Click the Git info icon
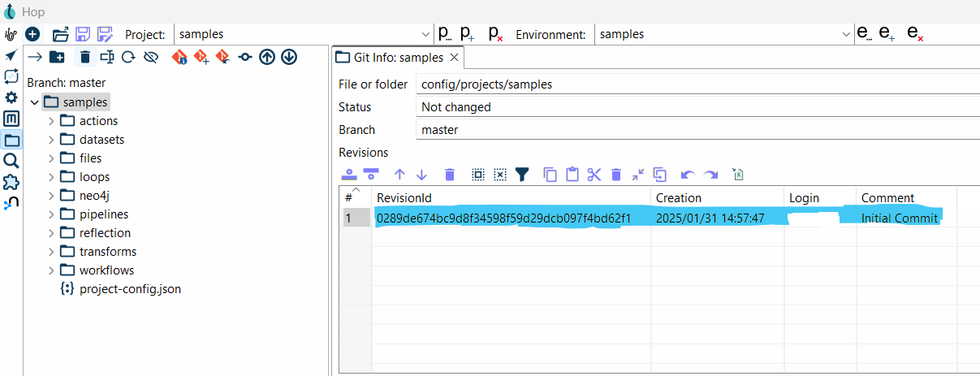This screenshot has width=980, height=376. coord(179,57)
